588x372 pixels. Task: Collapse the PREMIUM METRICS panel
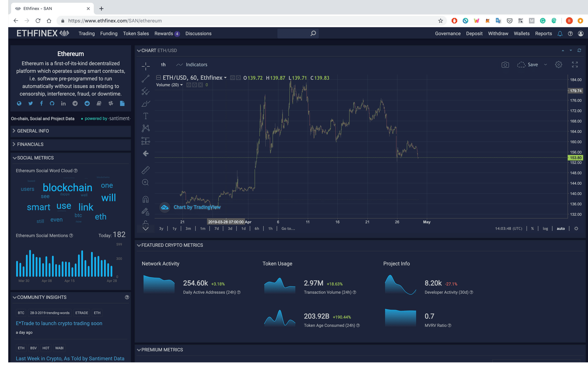139,350
